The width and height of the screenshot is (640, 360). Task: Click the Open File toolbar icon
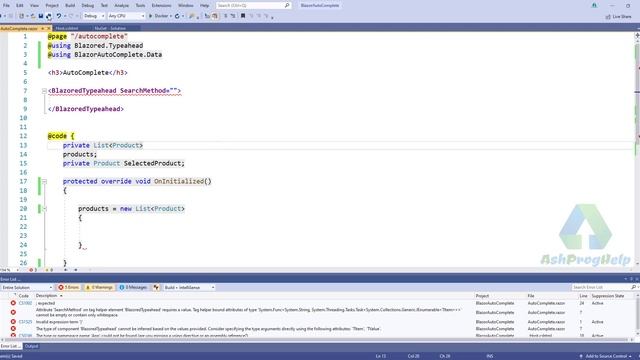point(33,16)
